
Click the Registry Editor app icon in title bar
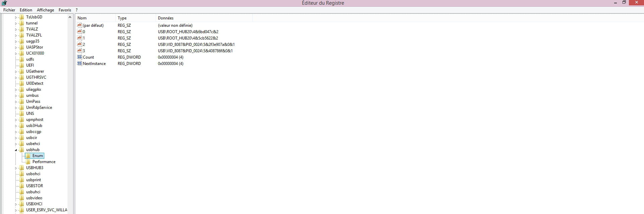tap(4, 3)
